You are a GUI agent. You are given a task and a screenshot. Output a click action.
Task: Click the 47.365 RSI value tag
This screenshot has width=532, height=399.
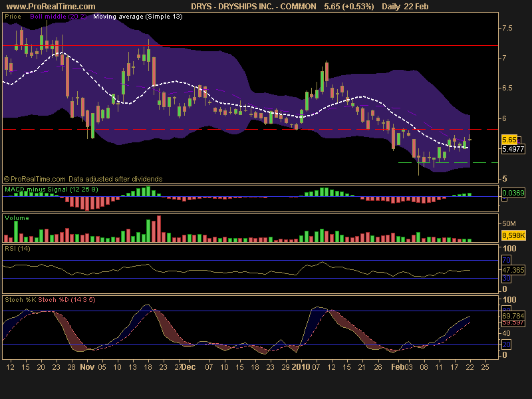[x=513, y=270]
